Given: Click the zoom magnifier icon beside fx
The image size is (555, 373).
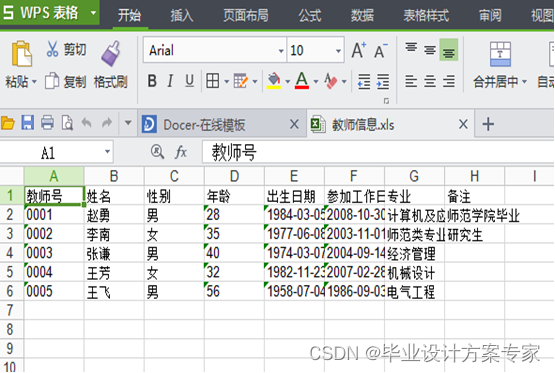Looking at the screenshot, I should coord(157,152).
